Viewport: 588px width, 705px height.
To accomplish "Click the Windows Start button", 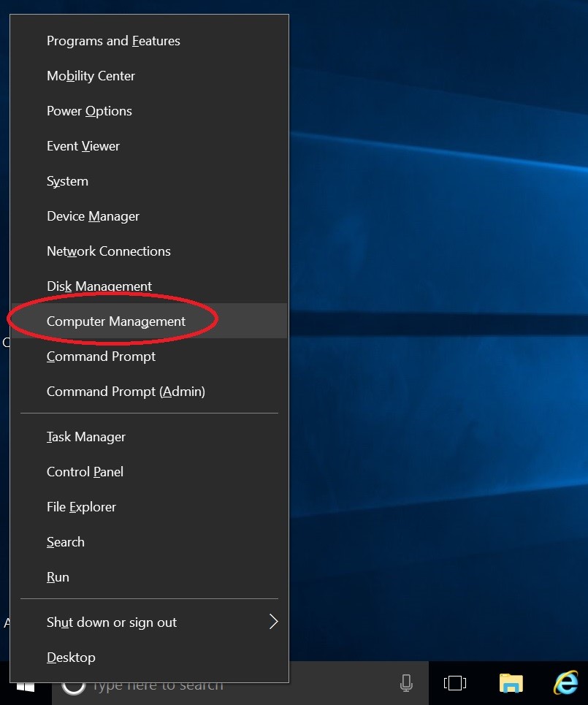I will click(26, 687).
